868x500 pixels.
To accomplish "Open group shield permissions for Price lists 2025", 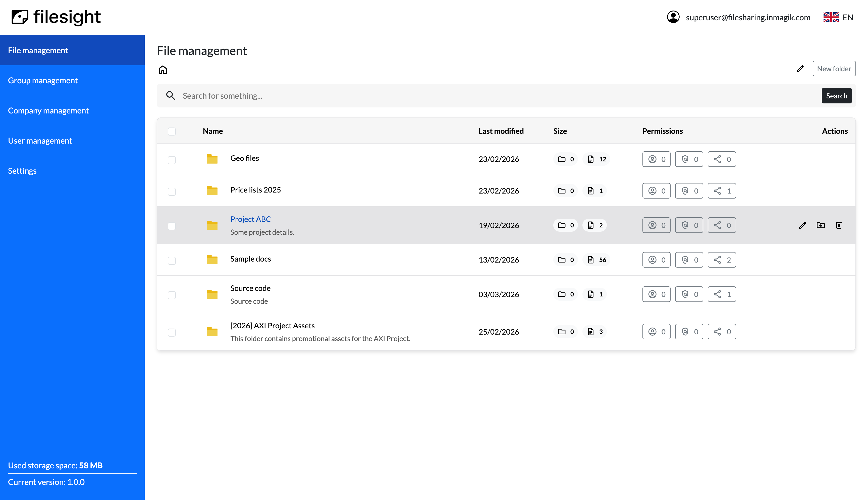I will 689,191.
